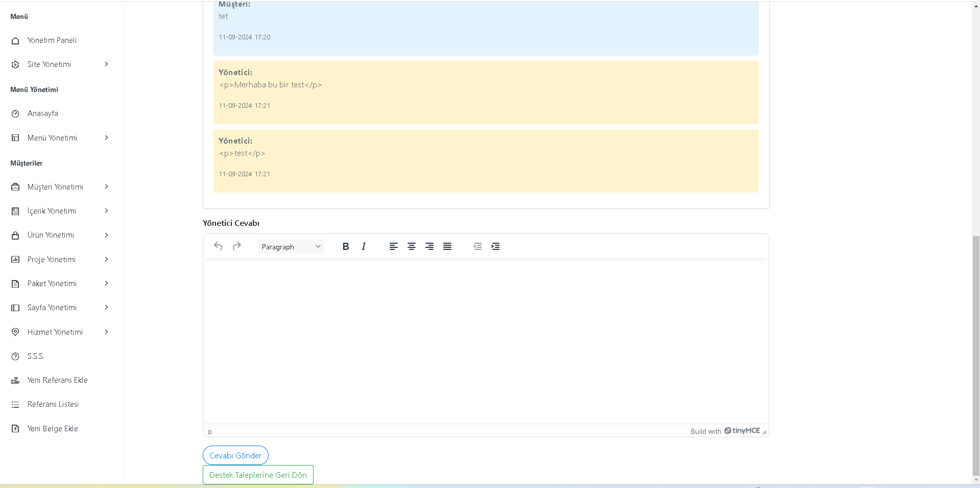This screenshot has width=980, height=488.
Task: Click the Menü Yönetimi layout icon
Action: click(15, 138)
